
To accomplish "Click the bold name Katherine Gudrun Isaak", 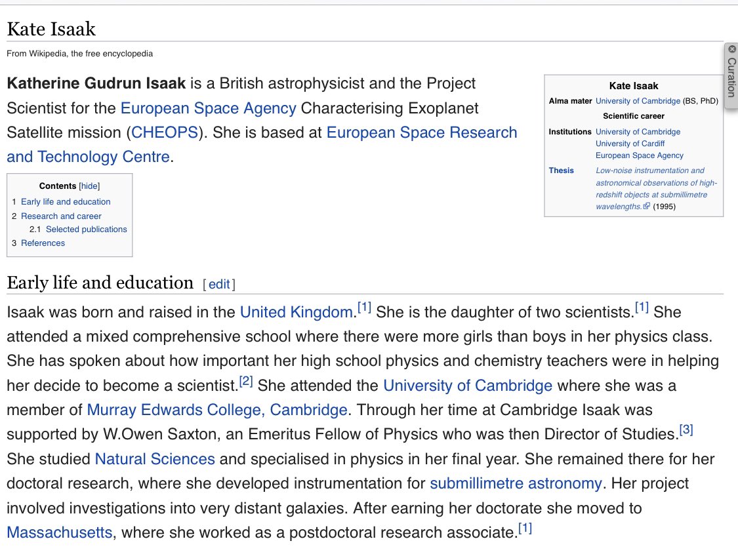I will (x=96, y=83).
